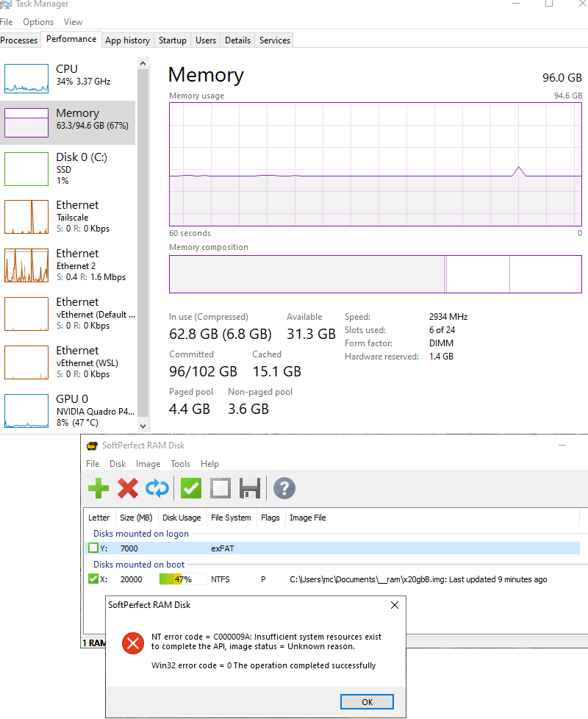
Task: Click the x20gbB.img image file path
Action: pos(418,579)
